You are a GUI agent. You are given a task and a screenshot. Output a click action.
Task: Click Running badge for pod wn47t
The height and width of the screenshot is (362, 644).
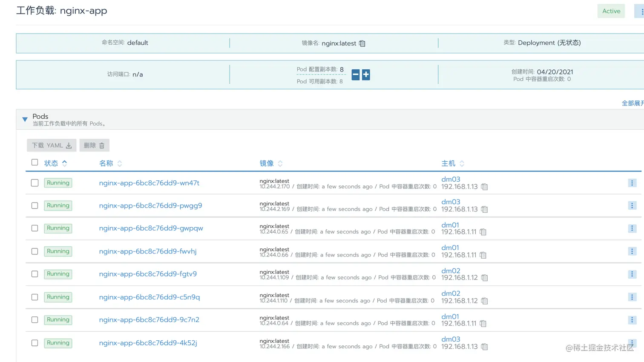click(58, 183)
